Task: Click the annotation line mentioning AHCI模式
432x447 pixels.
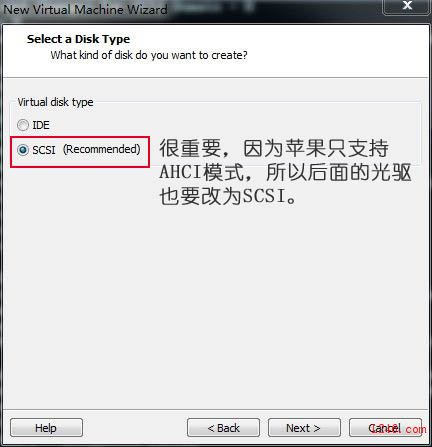Action: point(285,172)
